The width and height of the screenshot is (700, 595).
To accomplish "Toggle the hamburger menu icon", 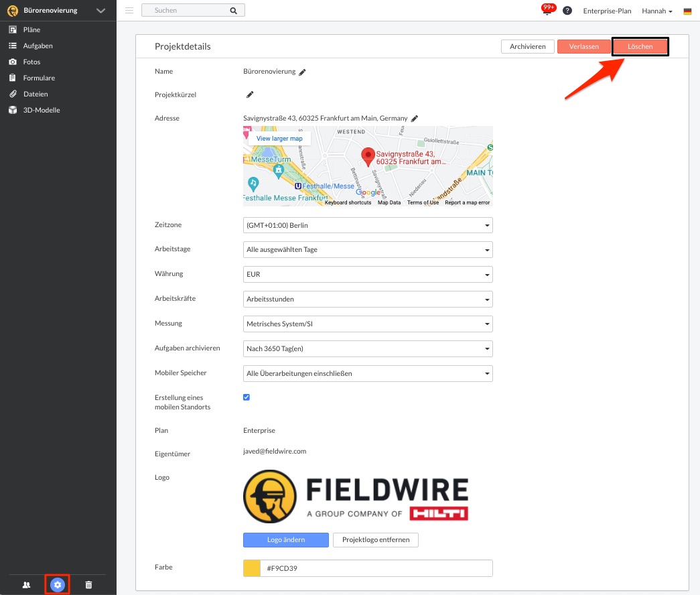I will click(129, 10).
